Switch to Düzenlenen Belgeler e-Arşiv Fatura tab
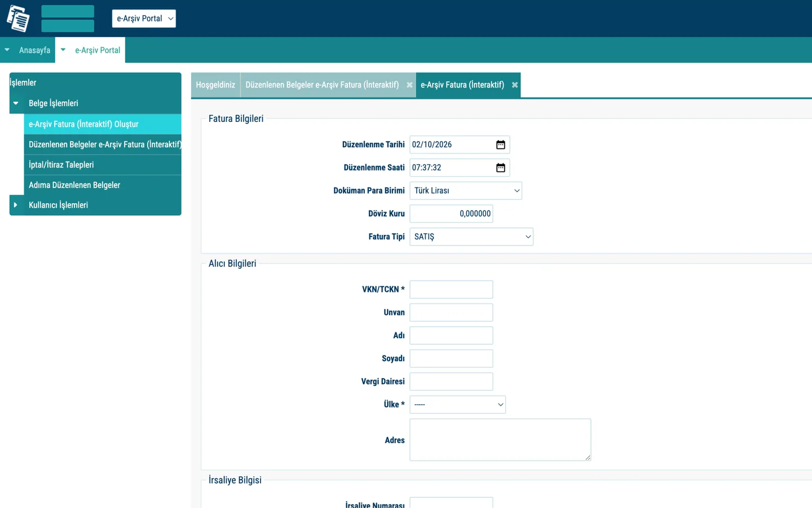The width and height of the screenshot is (812, 508). [322, 85]
